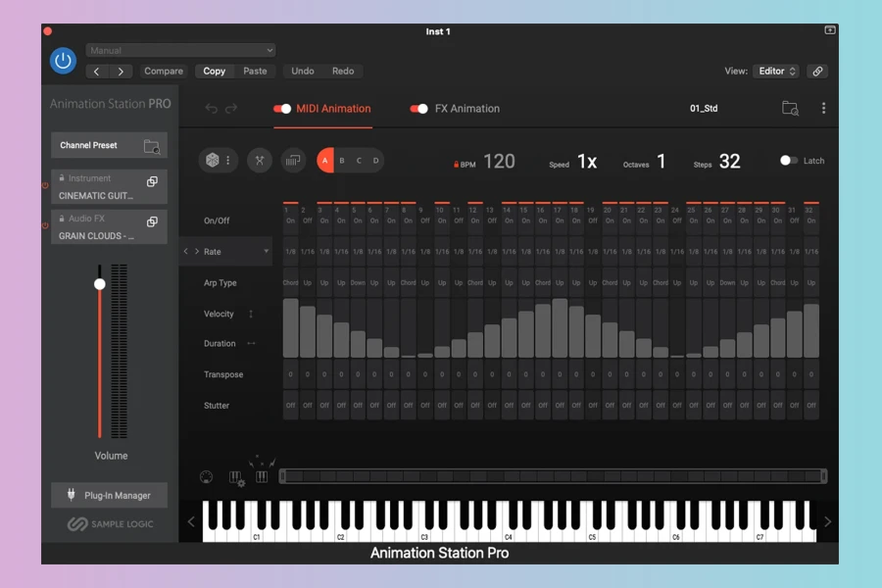Click the Animation Station undo arrow
Viewport: 882px width, 588px height.
[211, 108]
